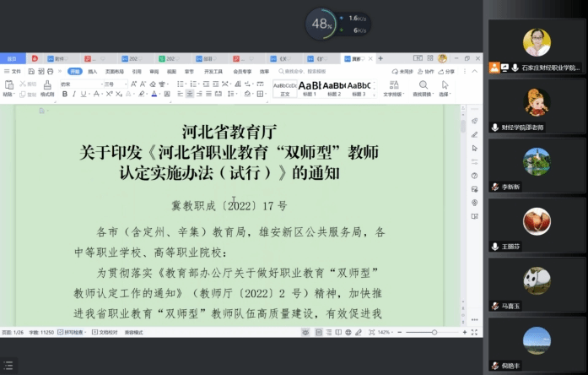Click the Clear formatting eraser icon
The image size is (588, 375).
153,84
